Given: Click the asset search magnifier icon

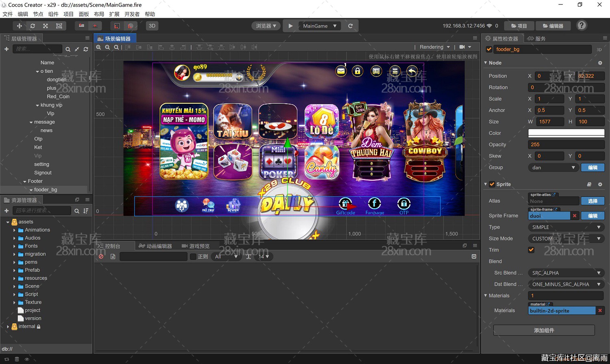Looking at the screenshot, I should (x=77, y=211).
